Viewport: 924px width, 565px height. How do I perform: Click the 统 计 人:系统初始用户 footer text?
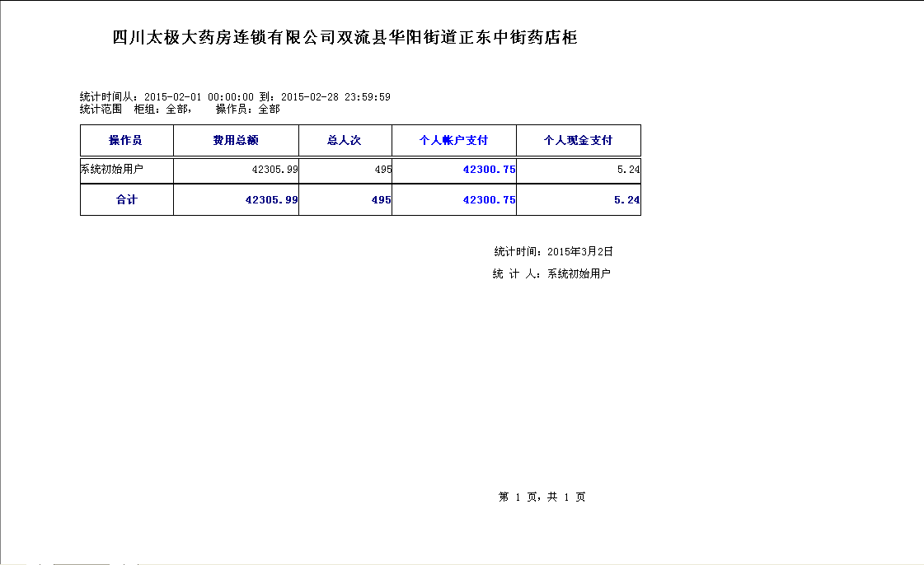[551, 273]
